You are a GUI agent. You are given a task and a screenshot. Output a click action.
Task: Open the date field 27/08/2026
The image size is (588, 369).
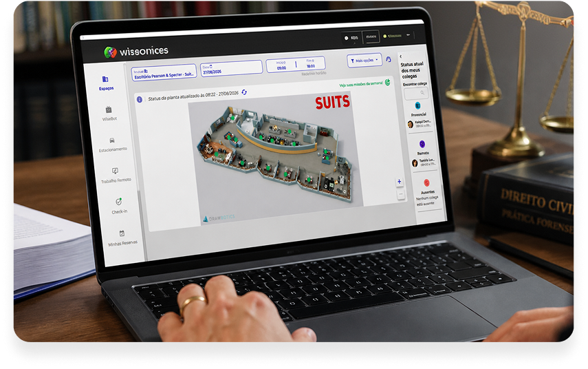pyautogui.click(x=231, y=69)
